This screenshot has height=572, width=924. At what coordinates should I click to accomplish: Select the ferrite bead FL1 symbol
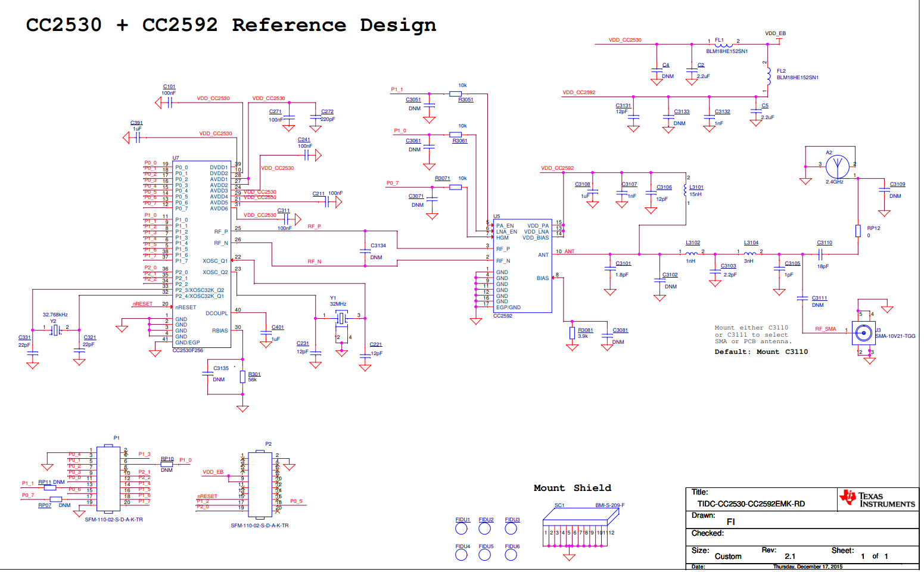click(x=723, y=44)
